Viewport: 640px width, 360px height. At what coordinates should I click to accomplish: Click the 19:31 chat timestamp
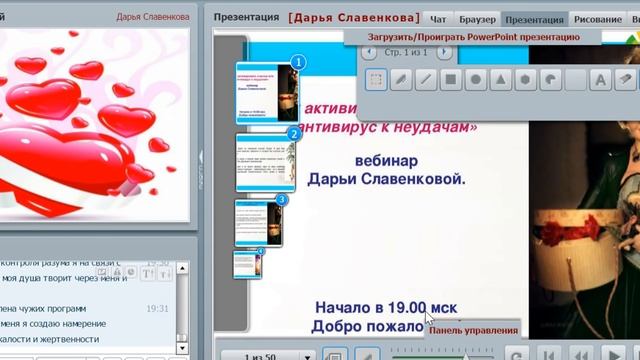(157, 309)
